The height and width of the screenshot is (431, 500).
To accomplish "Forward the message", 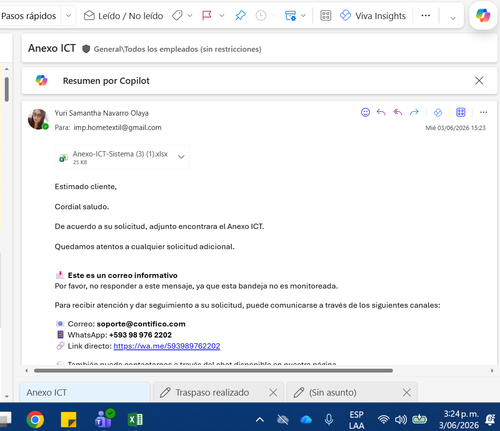I will 414,112.
